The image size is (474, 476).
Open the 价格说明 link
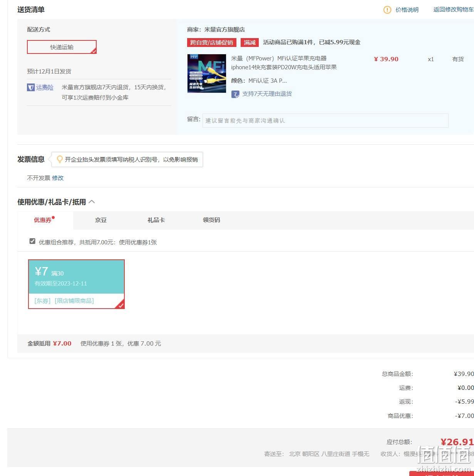407,10
